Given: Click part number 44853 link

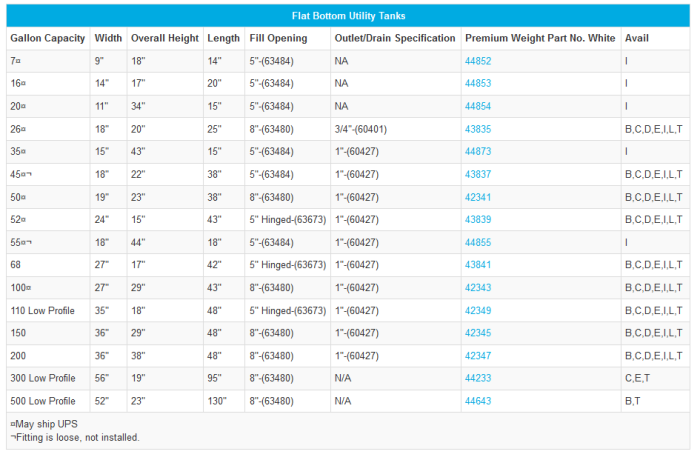Looking at the screenshot, I should point(478,84).
